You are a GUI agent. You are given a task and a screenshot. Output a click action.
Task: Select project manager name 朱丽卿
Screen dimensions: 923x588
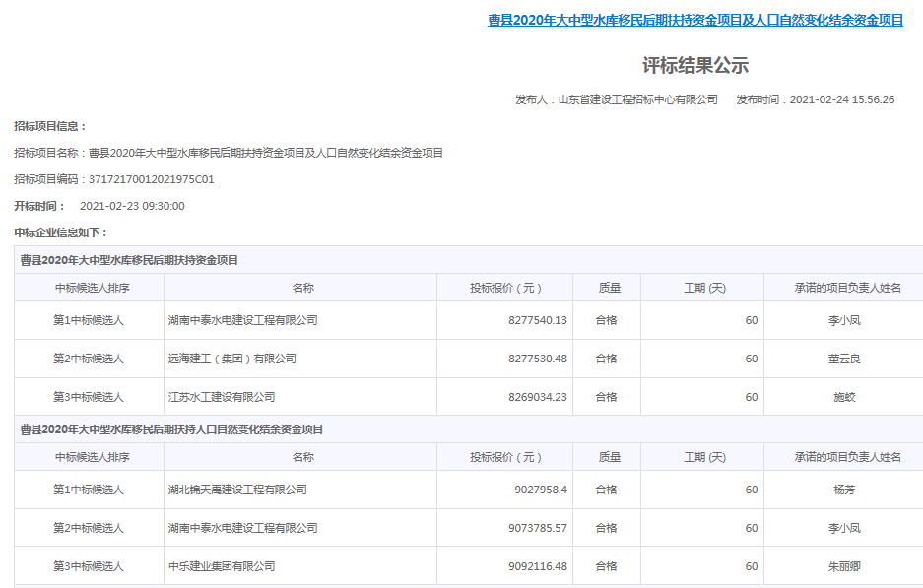click(x=844, y=566)
